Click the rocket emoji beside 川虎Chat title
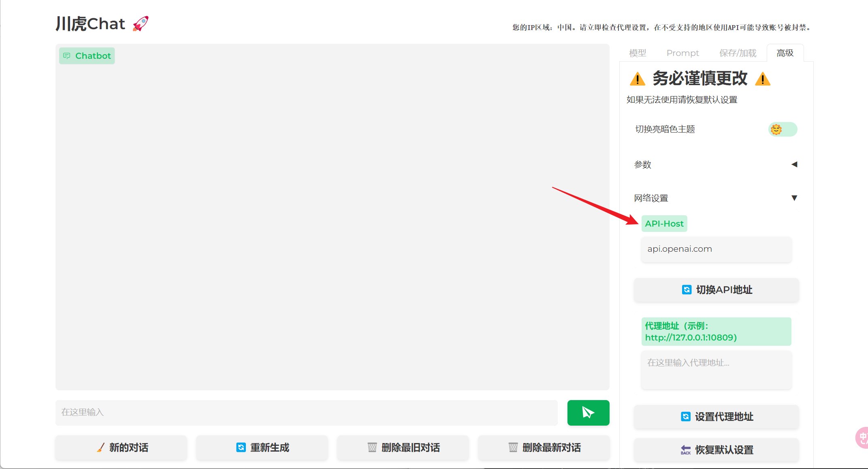Image resolution: width=868 pixels, height=469 pixels. tap(140, 23)
